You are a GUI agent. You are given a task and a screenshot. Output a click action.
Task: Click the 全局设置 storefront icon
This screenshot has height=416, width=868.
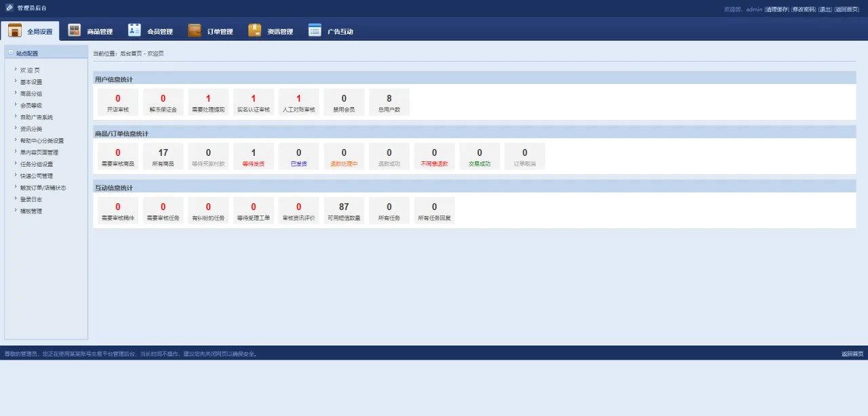pos(15,30)
